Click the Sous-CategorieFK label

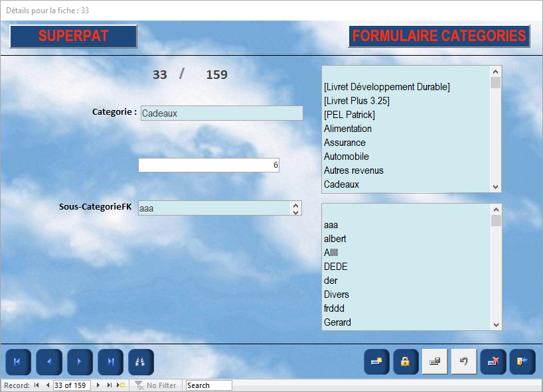[x=95, y=206]
